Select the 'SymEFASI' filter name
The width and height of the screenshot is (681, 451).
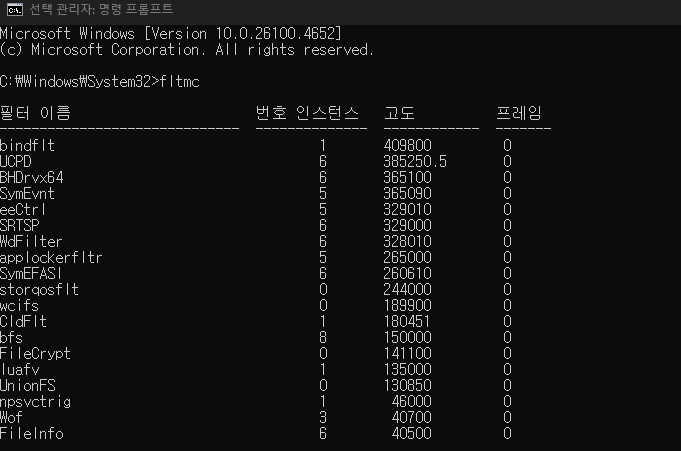pos(31,273)
